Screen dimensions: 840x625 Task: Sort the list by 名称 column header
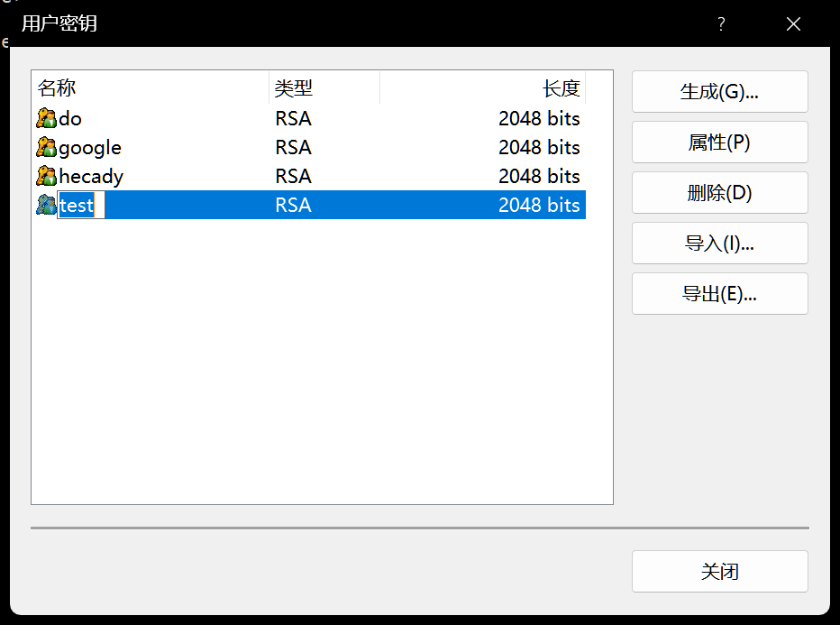(150, 88)
